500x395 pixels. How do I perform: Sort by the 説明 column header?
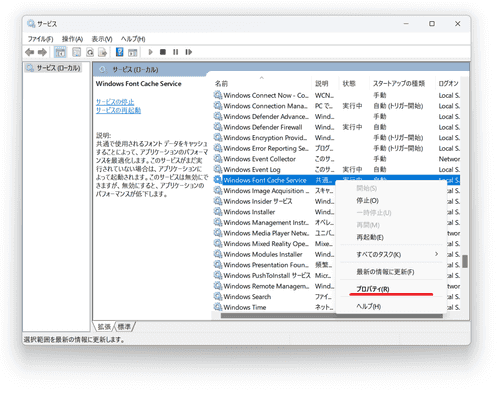click(322, 83)
